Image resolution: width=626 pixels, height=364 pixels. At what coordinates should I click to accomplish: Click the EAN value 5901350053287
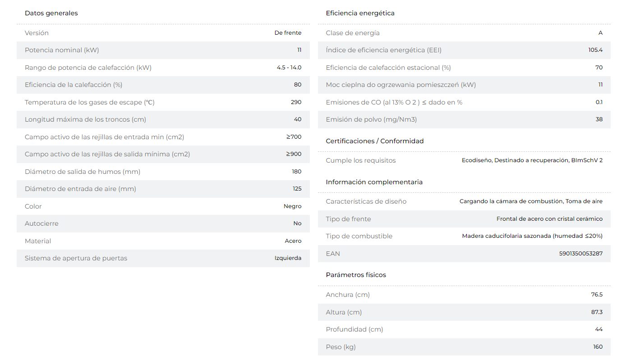580,254
